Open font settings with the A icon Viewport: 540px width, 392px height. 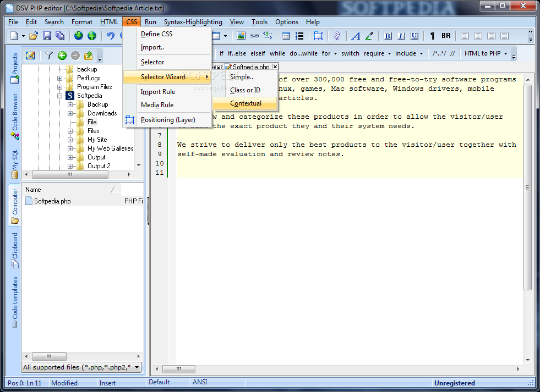[356, 36]
